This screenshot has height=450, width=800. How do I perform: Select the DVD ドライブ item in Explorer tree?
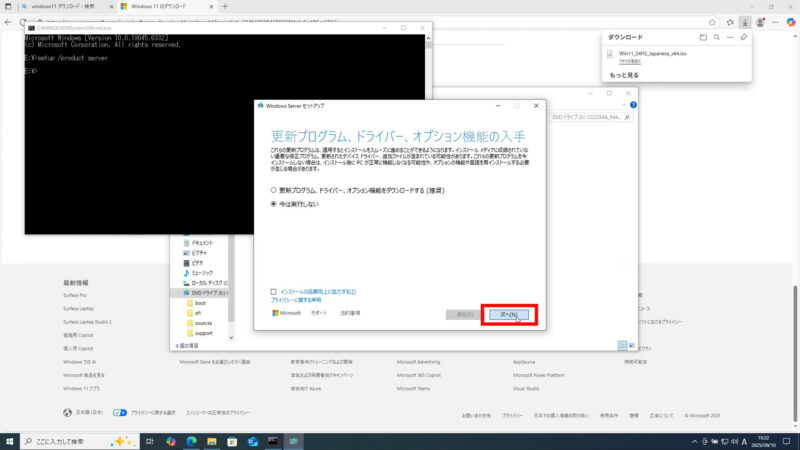tap(210, 291)
